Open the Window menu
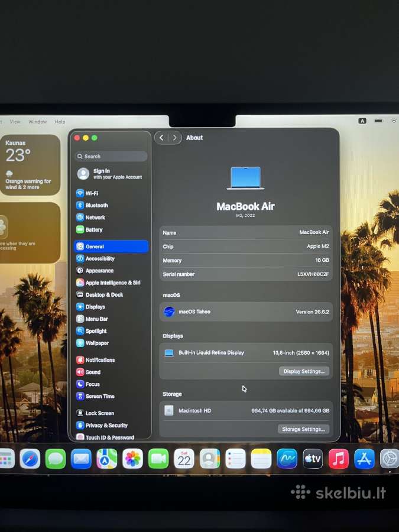399x532 pixels. coord(38,121)
